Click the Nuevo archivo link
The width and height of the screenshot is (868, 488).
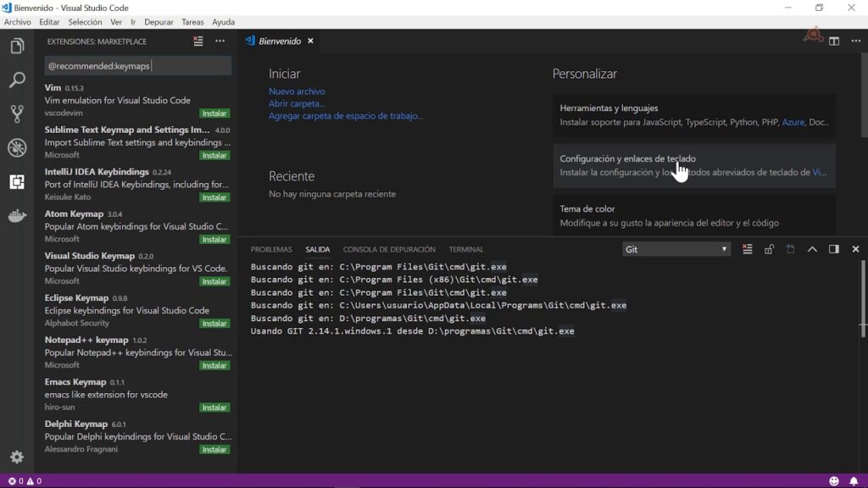[x=297, y=91]
